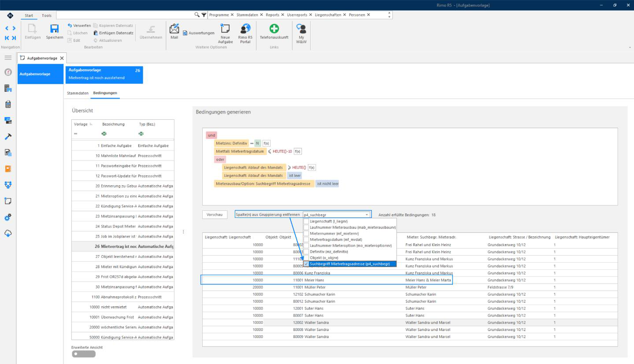Create a Neue Aufgabe from ribbon
634x364 pixels.
[x=226, y=29]
